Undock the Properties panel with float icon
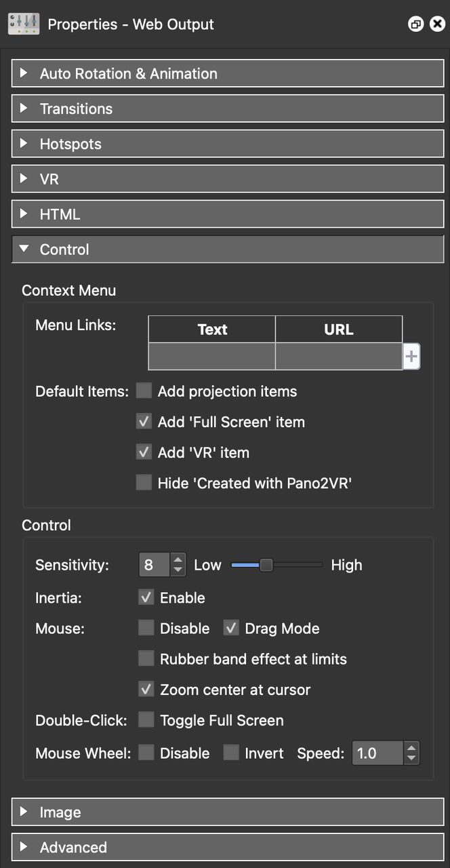 click(x=415, y=24)
